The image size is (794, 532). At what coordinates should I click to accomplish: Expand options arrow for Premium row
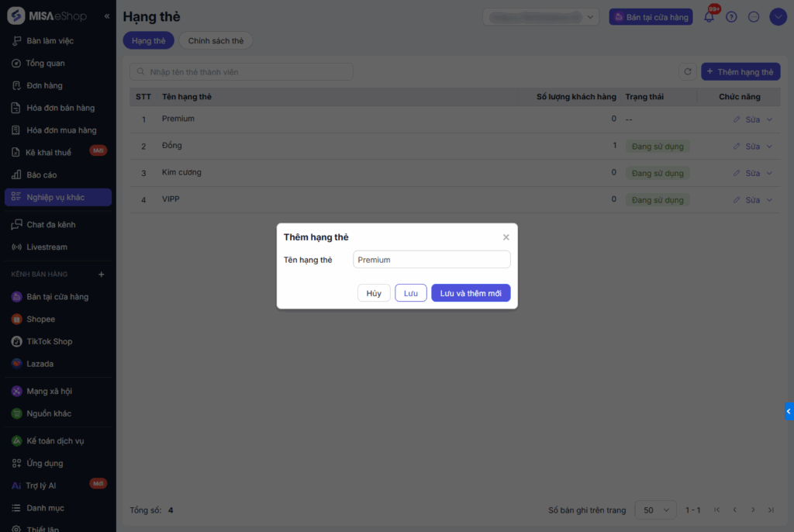(769, 119)
